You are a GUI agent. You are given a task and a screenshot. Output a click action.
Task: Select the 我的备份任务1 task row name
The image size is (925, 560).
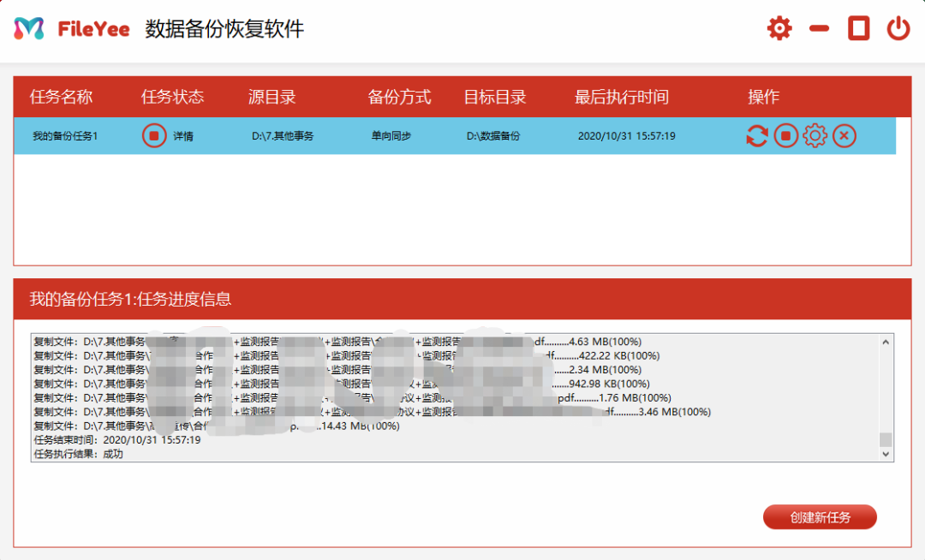(x=65, y=136)
